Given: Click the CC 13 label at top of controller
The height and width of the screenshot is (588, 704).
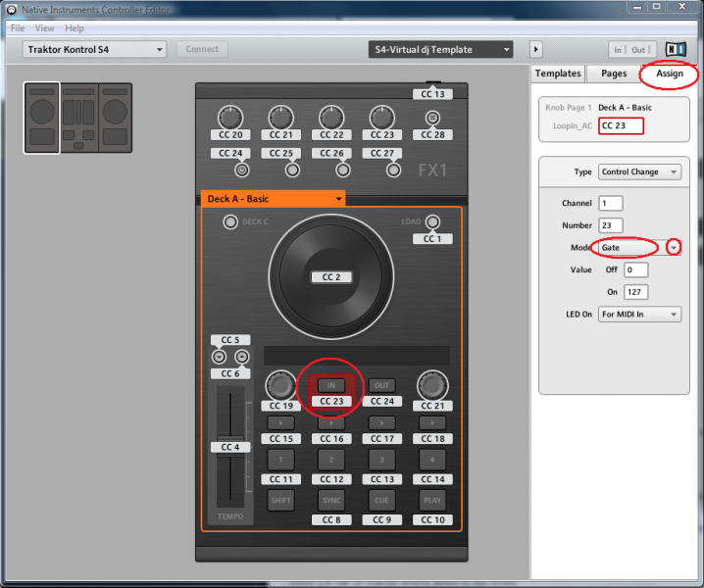Looking at the screenshot, I should tap(432, 94).
